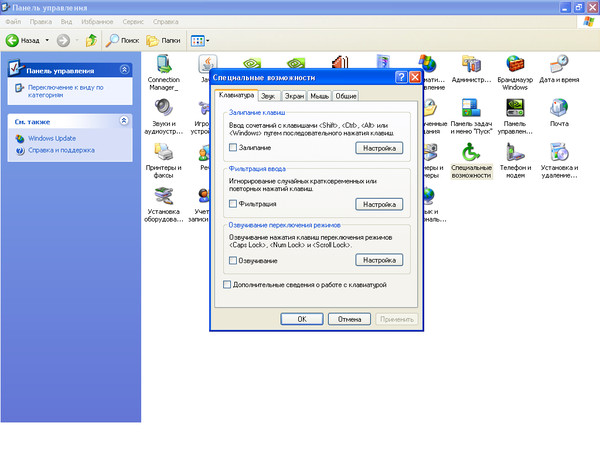Open Панель задач и меню Пуск icon
The height and width of the screenshot is (450, 600).
(471, 116)
